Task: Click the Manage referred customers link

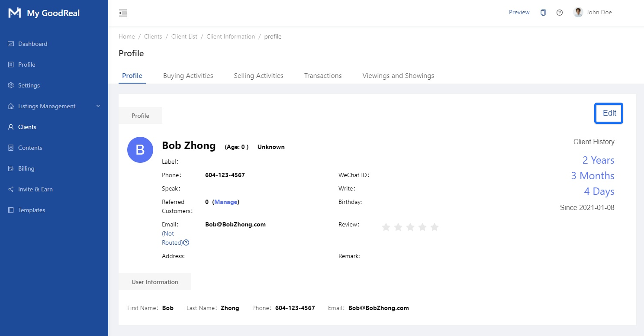Action: click(x=225, y=202)
